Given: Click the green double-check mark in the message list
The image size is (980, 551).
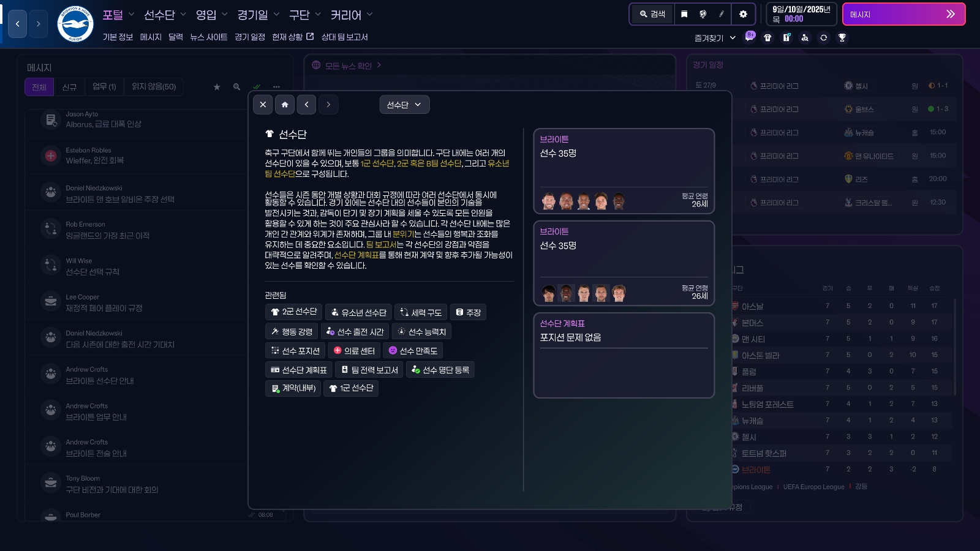Looking at the screenshot, I should point(256,87).
